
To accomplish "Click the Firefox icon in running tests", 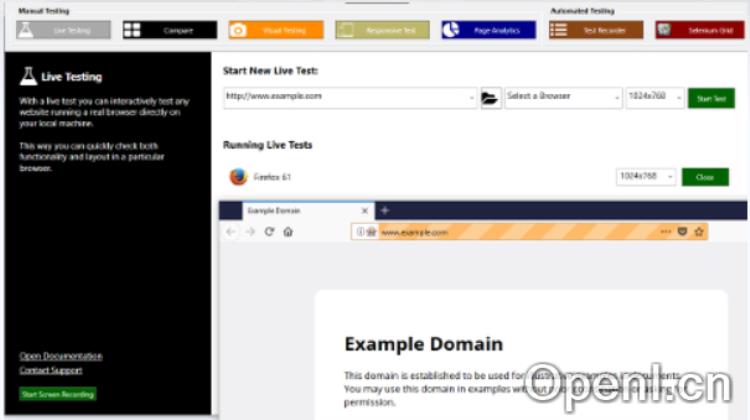I will tap(238, 177).
